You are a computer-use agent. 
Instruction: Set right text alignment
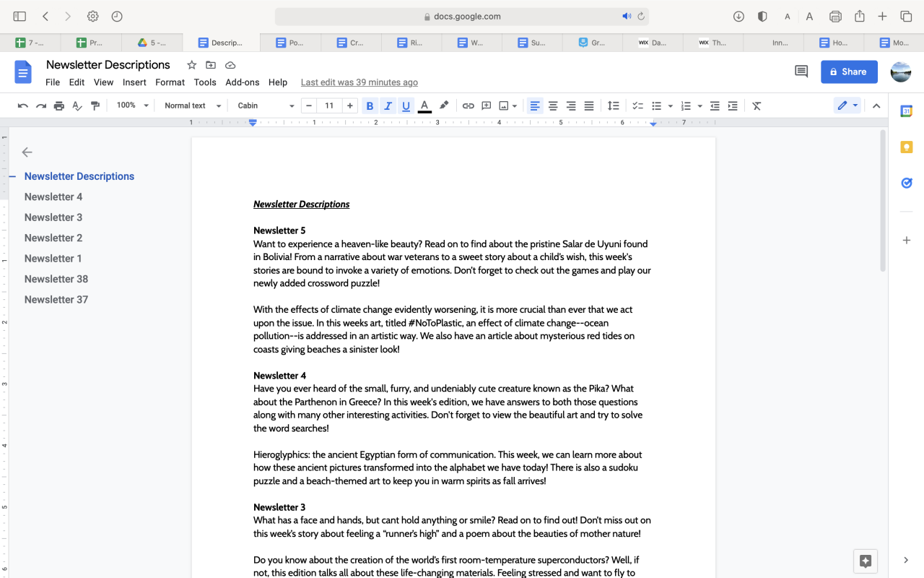click(x=571, y=105)
